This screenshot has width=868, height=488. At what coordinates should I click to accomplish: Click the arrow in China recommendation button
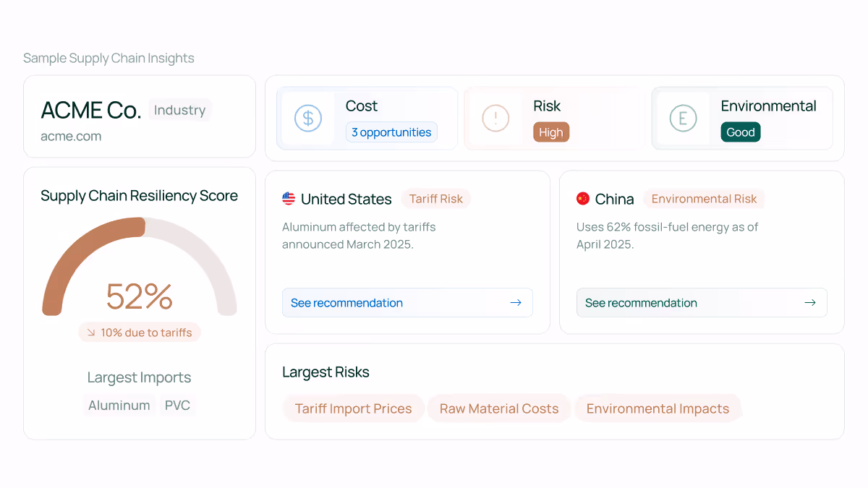click(x=810, y=303)
